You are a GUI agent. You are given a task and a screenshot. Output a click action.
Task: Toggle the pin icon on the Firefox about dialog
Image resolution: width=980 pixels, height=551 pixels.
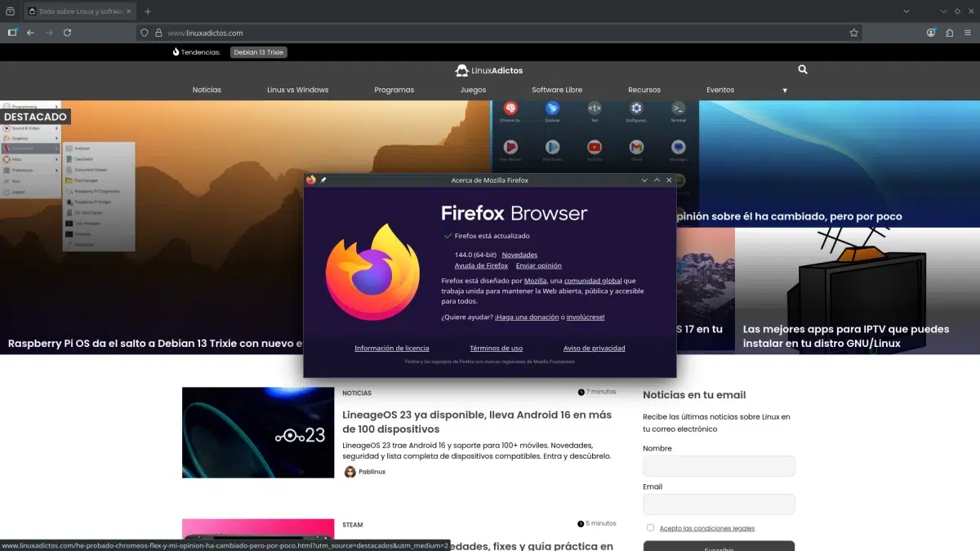pos(324,180)
